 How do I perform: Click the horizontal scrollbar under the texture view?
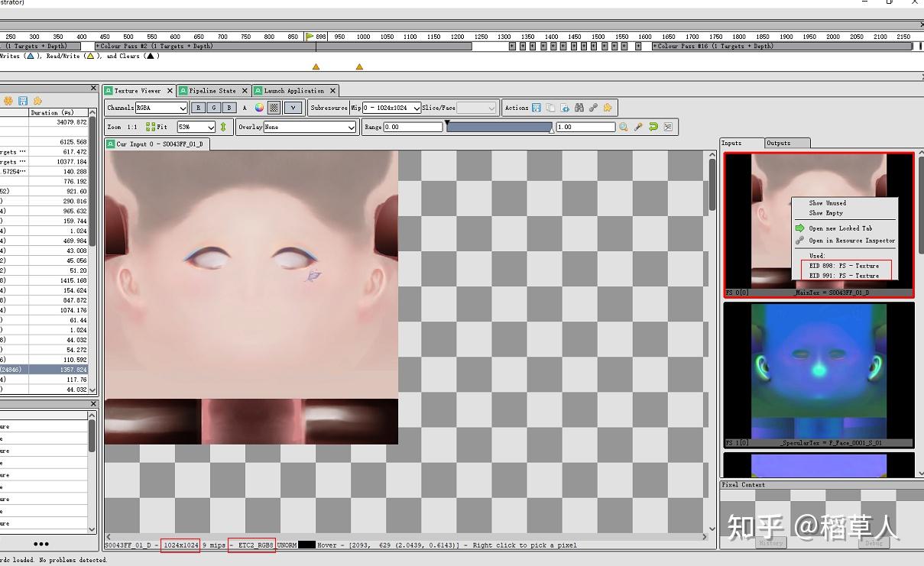click(407, 536)
